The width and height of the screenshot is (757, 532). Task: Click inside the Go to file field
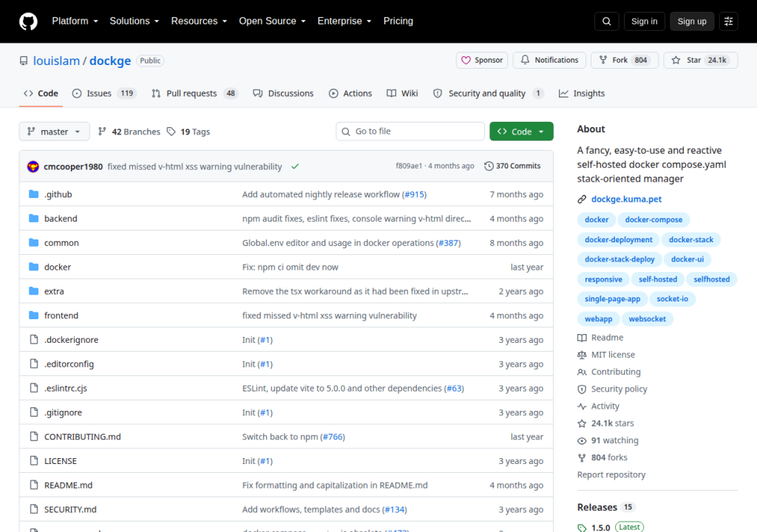pyautogui.click(x=410, y=132)
